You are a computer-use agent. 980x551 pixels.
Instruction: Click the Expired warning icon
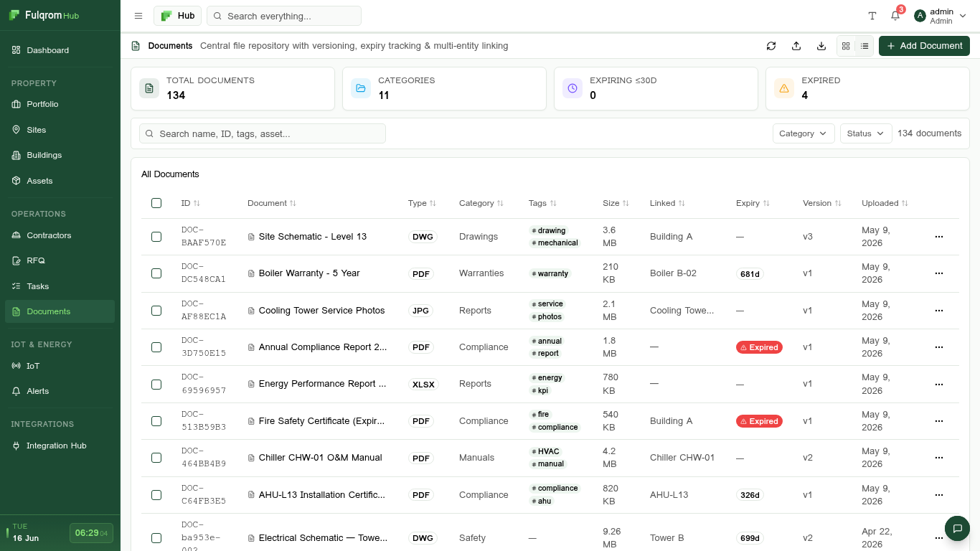coord(784,88)
